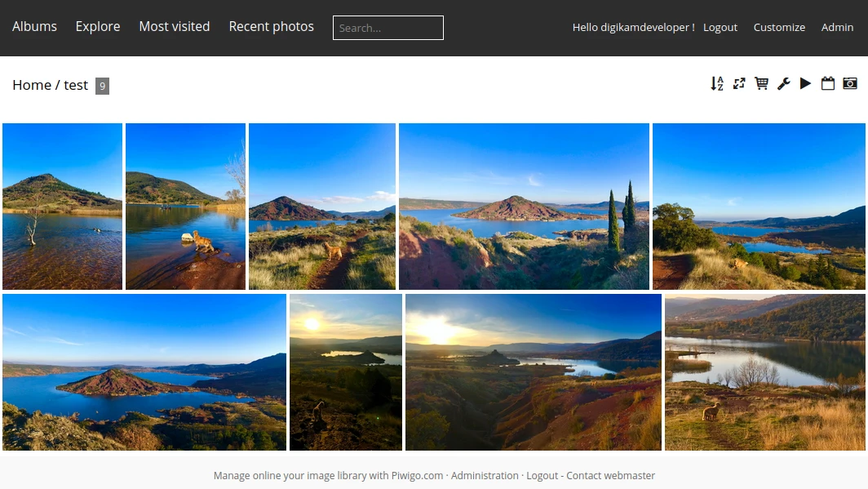Click the shopping cart caddie icon
This screenshot has height=489, width=868.
tap(761, 83)
